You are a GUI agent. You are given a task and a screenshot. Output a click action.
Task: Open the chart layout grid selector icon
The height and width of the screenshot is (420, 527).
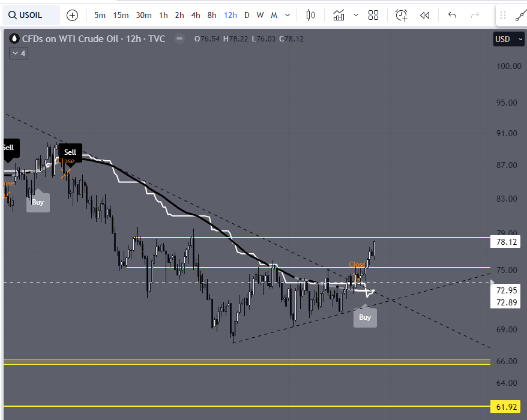(373, 15)
